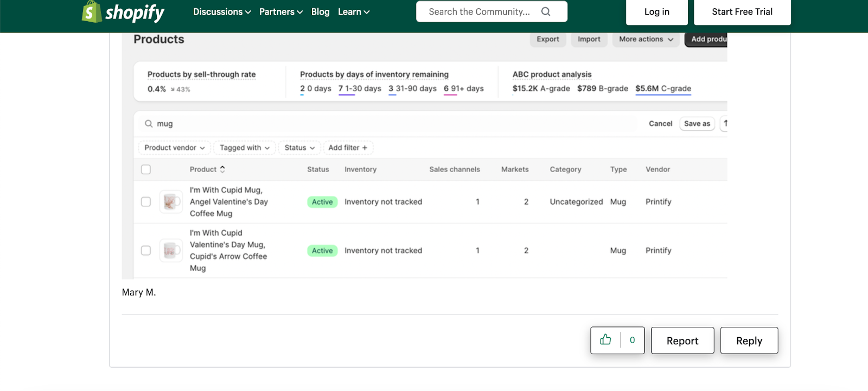Click the Category column header
This screenshot has height=391, width=868.
565,169
